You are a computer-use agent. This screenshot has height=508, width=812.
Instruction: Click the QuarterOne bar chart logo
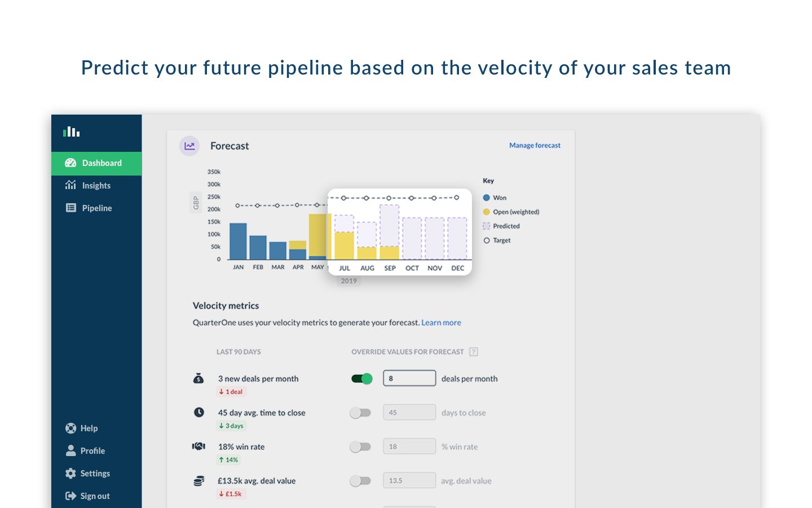[x=71, y=132]
